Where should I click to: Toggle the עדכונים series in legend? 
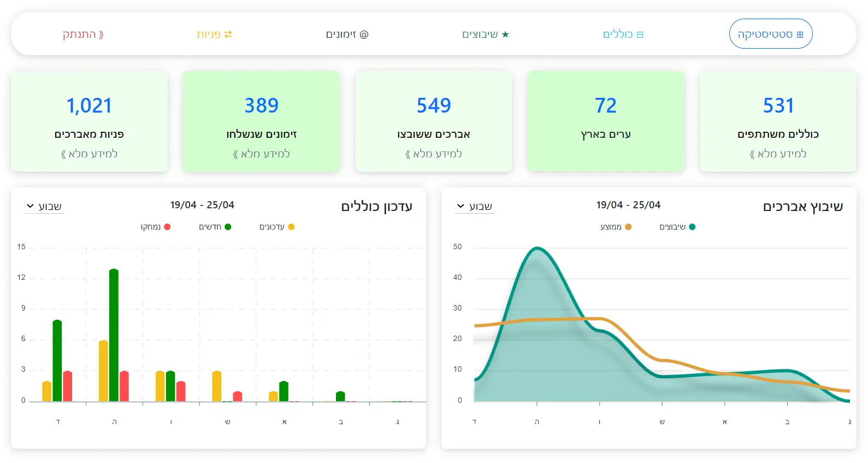[x=277, y=227]
